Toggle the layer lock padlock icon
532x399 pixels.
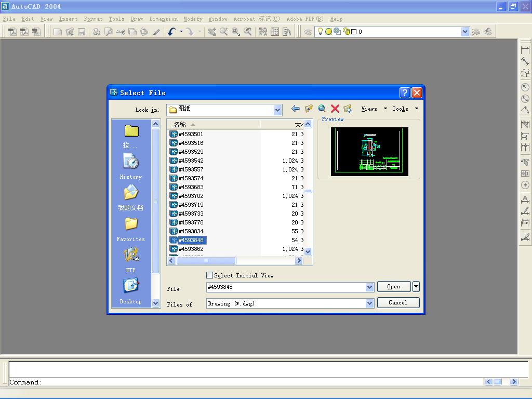point(346,32)
